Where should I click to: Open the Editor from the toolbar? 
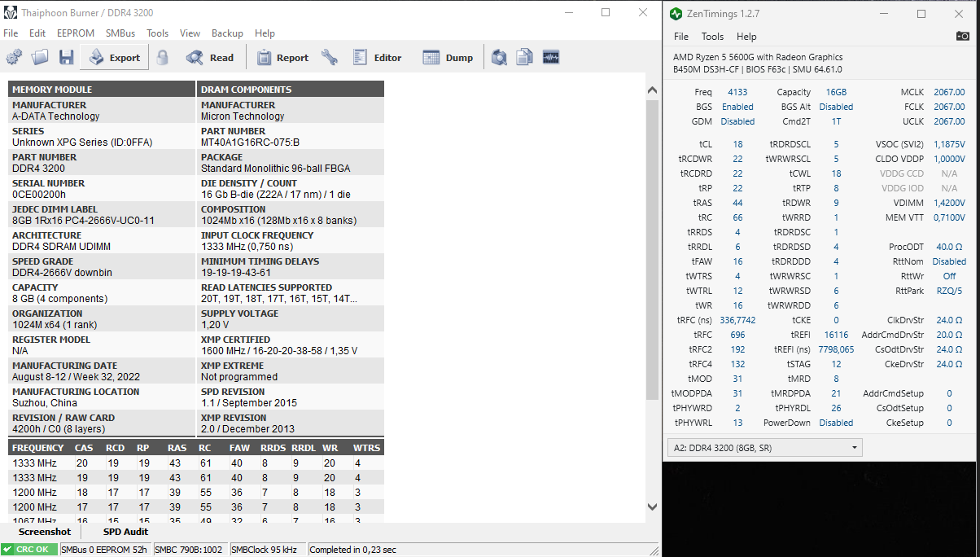(377, 57)
